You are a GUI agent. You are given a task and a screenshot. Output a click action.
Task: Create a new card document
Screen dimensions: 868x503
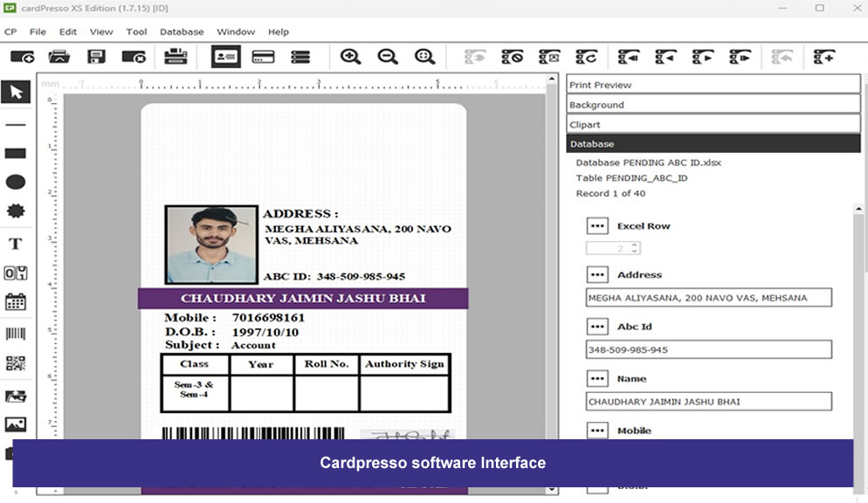click(x=22, y=57)
